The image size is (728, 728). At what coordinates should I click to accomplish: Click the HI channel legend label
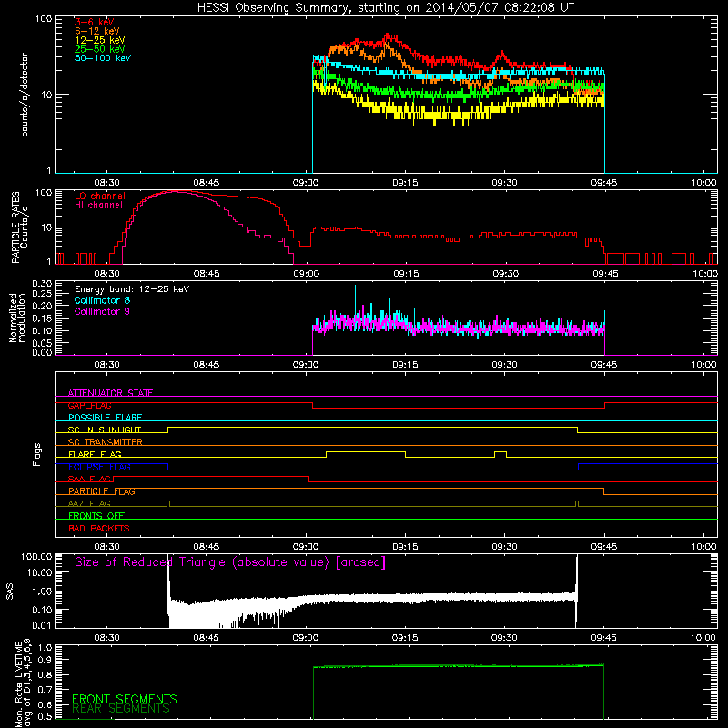(98, 206)
